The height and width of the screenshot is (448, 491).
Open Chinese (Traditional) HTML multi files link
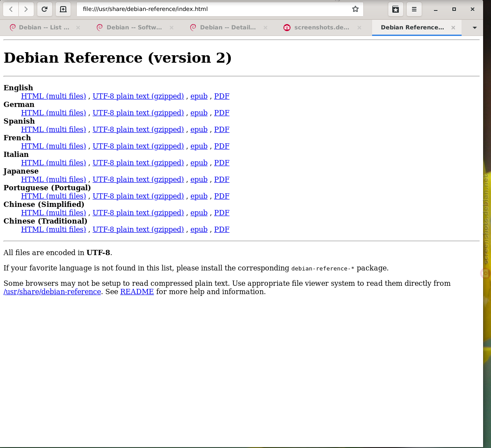pyautogui.click(x=54, y=229)
